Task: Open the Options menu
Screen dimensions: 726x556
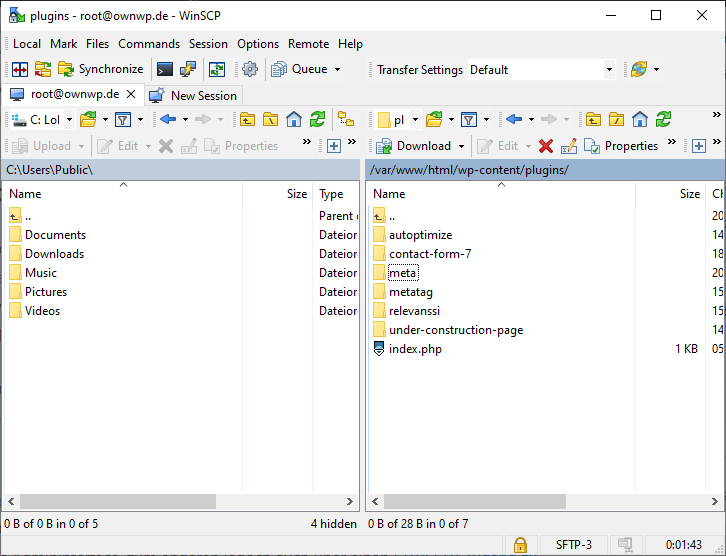Action: 258,44
